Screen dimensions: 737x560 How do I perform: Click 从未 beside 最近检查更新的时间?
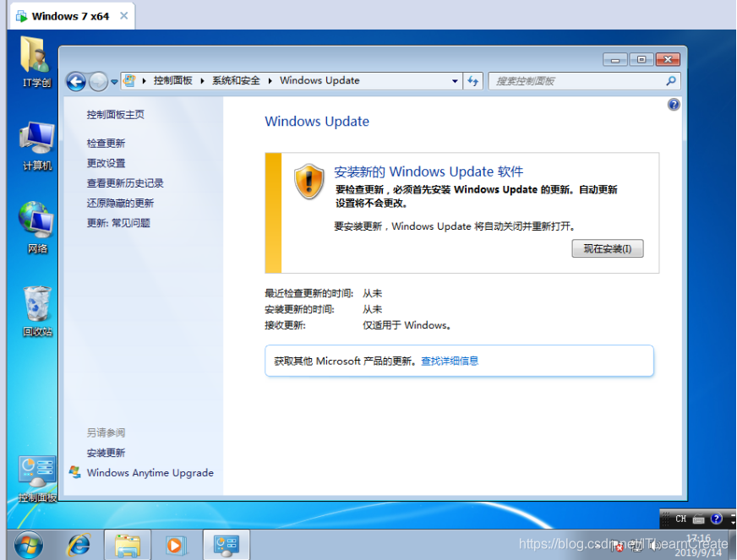click(372, 294)
